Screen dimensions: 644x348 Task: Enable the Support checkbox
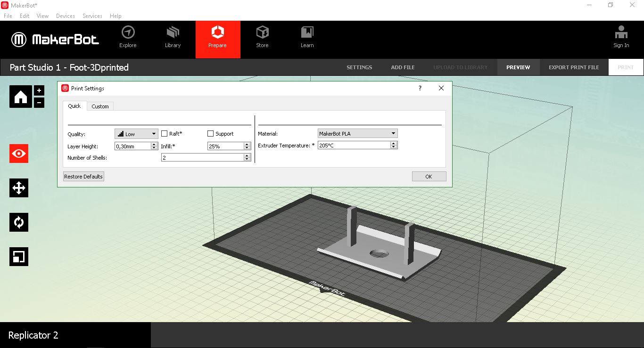point(211,134)
